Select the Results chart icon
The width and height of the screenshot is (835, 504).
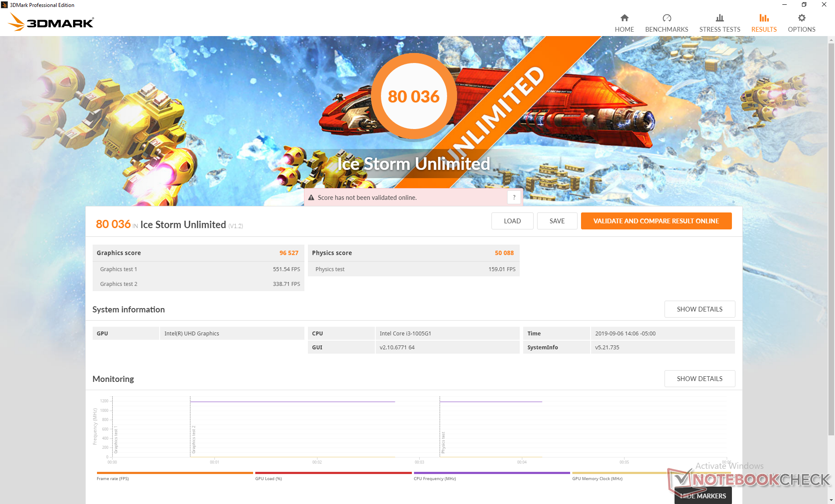click(x=764, y=18)
